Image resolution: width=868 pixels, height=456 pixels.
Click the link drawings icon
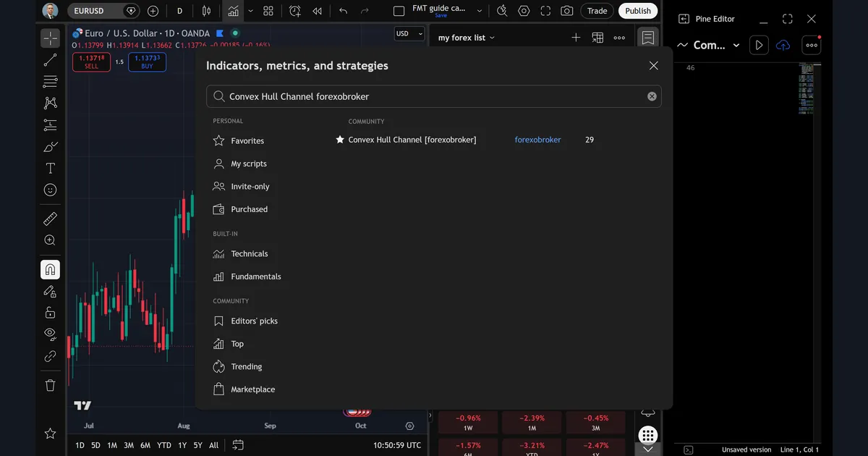pyautogui.click(x=50, y=356)
